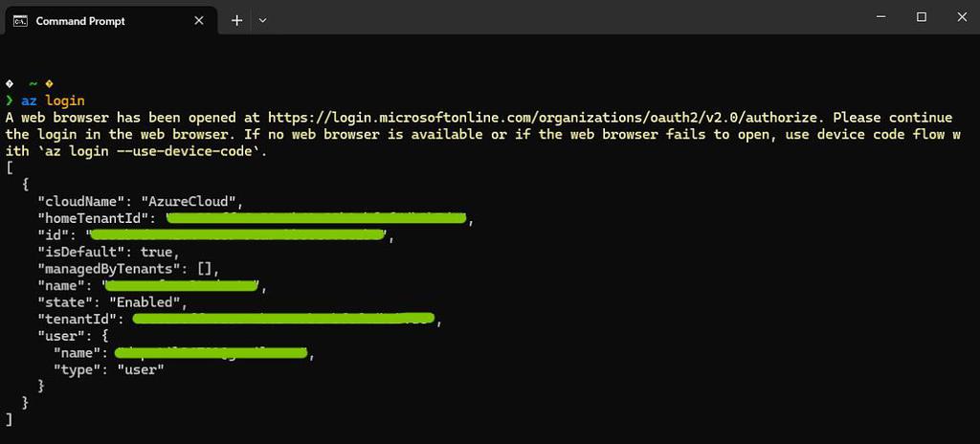Click the yellow diamond prompt glyph

pyautogui.click(x=49, y=84)
